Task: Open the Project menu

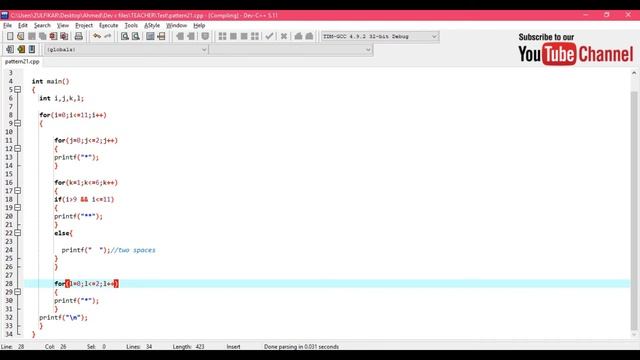Action: pyautogui.click(x=84, y=25)
